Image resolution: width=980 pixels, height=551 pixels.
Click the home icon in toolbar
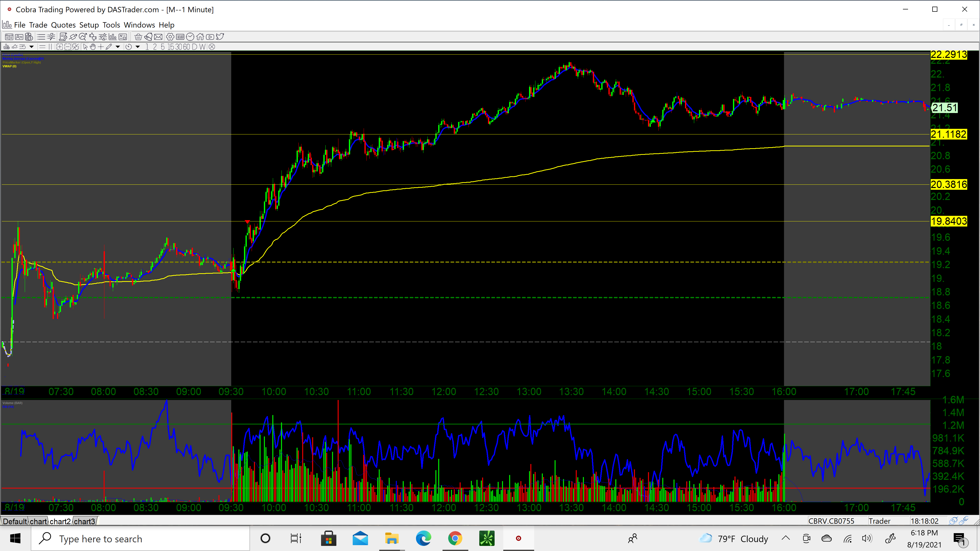(x=200, y=37)
